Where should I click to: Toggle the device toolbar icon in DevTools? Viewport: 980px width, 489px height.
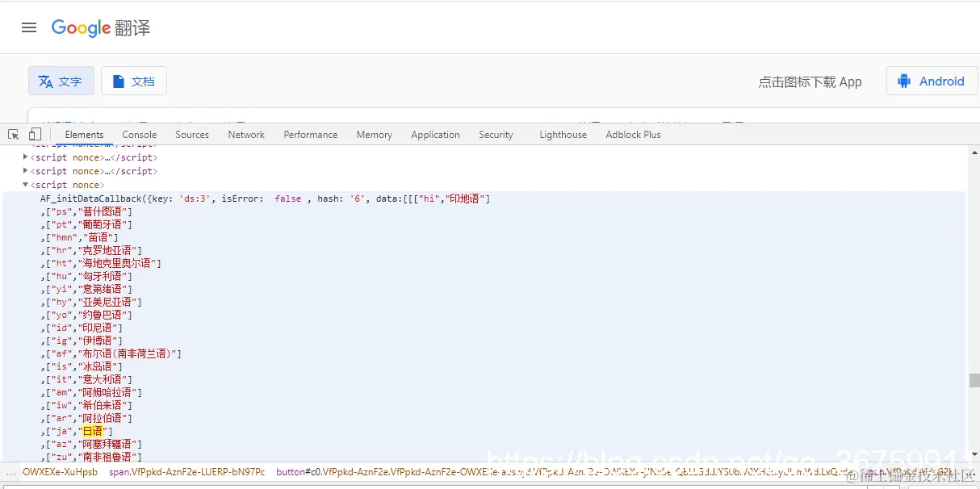[35, 135]
